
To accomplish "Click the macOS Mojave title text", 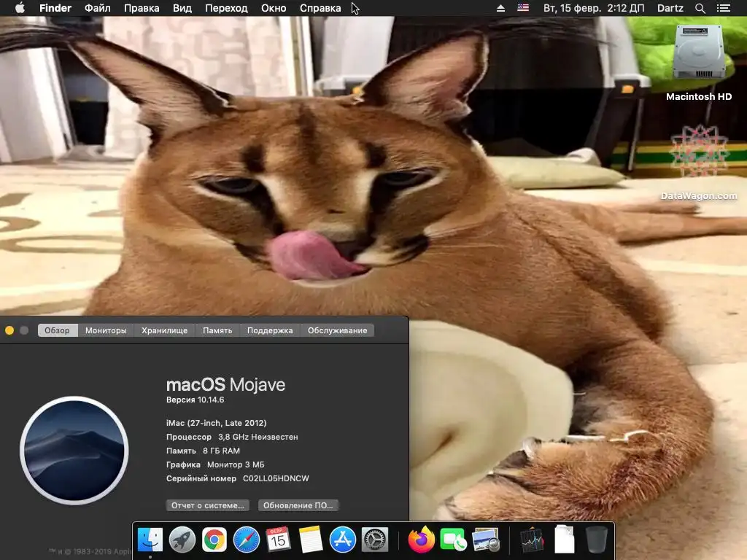I will pyautogui.click(x=226, y=384).
